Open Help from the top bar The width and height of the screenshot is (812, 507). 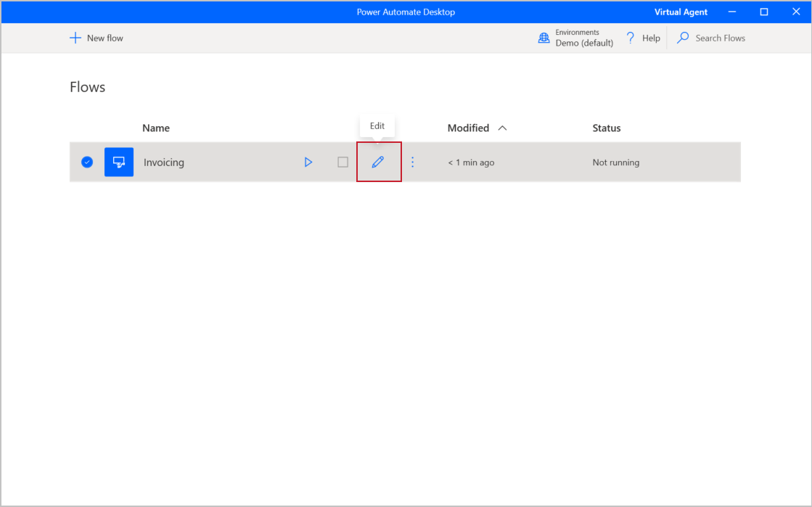(x=642, y=38)
